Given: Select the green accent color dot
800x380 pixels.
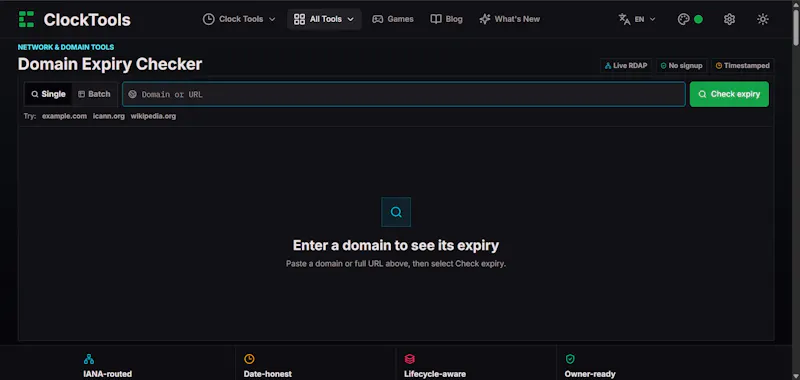Looking at the screenshot, I should point(698,19).
